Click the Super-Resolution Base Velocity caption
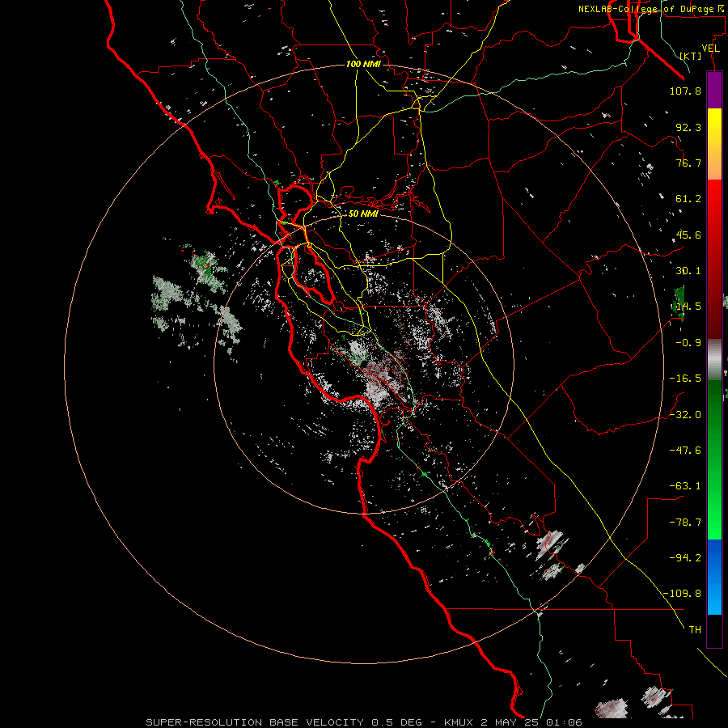This screenshot has height=728, width=728. (x=363, y=722)
